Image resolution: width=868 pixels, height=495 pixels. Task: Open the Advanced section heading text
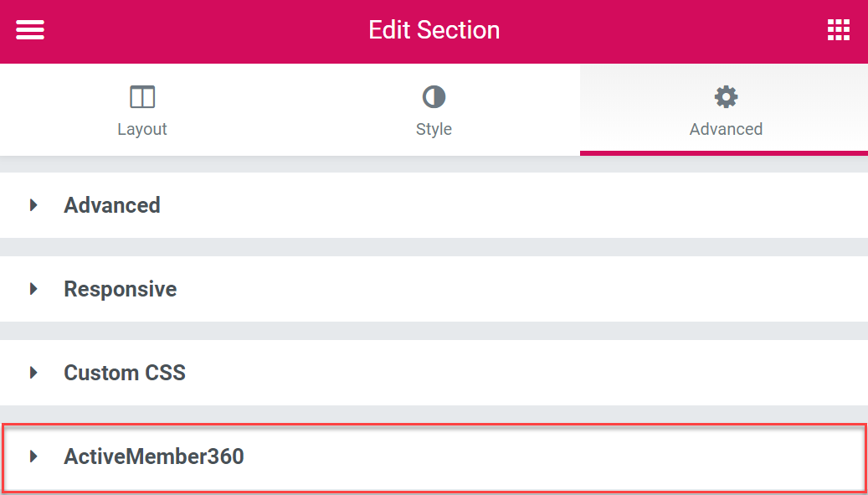[112, 205]
